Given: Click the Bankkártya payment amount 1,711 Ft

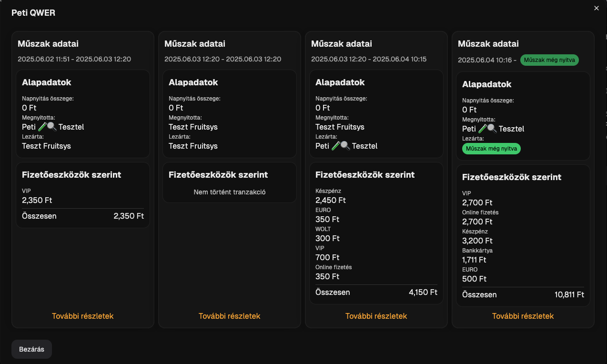Looking at the screenshot, I should coord(474,260).
